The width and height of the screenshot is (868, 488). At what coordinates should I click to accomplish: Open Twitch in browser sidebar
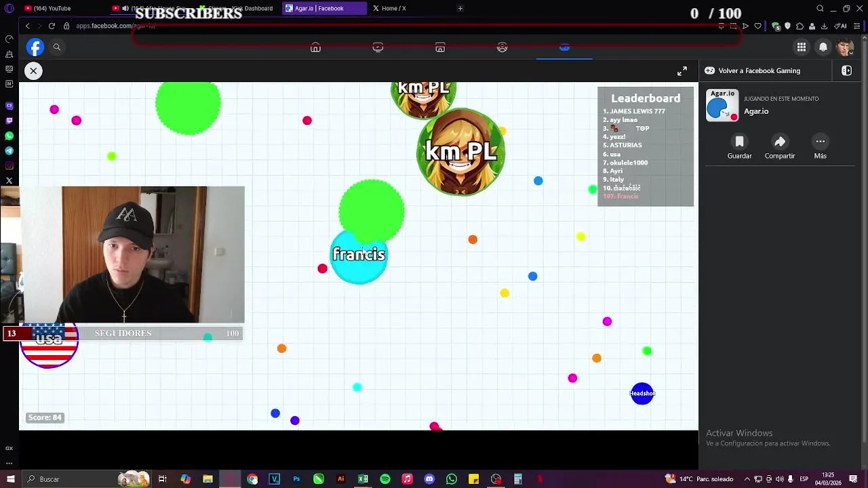point(9,121)
